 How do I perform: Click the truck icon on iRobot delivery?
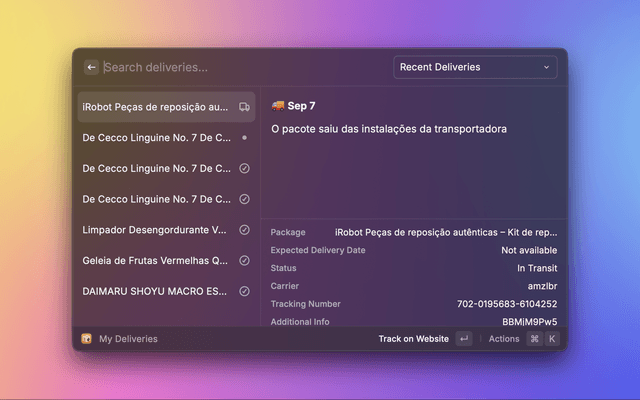coord(244,106)
